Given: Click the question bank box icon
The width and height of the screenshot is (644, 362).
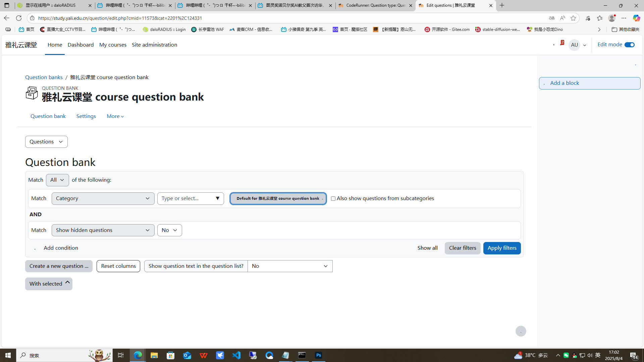Looking at the screenshot, I should (32, 93).
